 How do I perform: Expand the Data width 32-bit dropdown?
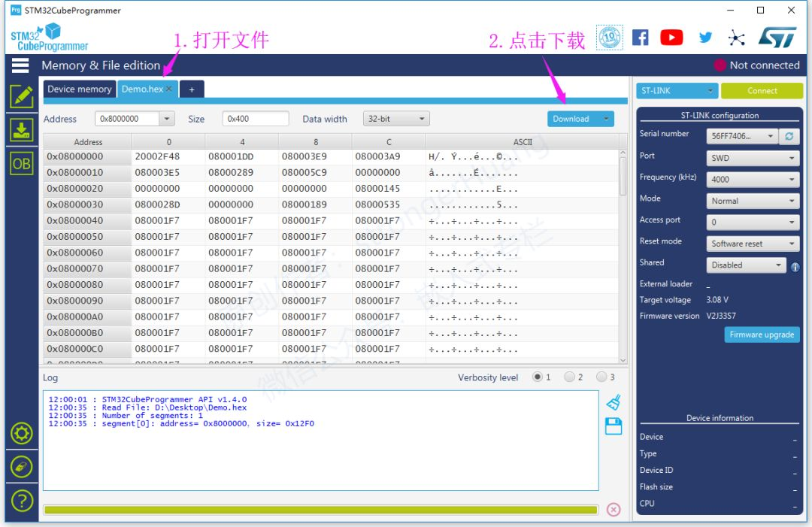click(x=396, y=119)
